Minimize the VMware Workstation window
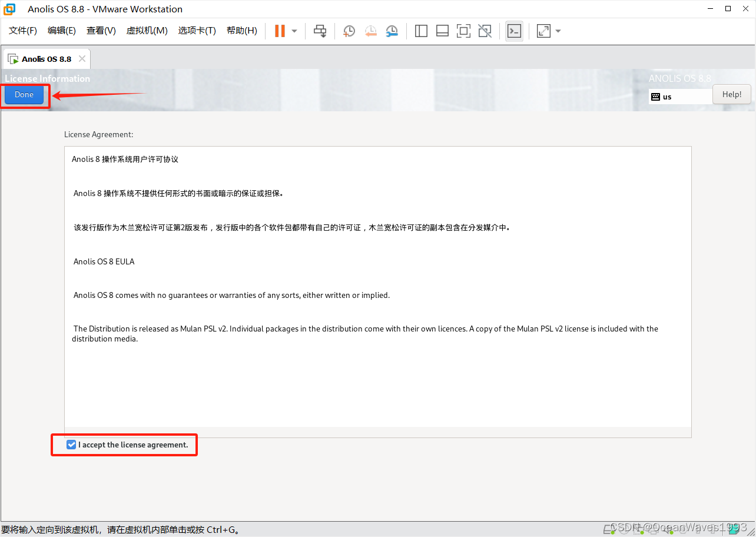Screen dimensions: 756x537 (x=711, y=9)
